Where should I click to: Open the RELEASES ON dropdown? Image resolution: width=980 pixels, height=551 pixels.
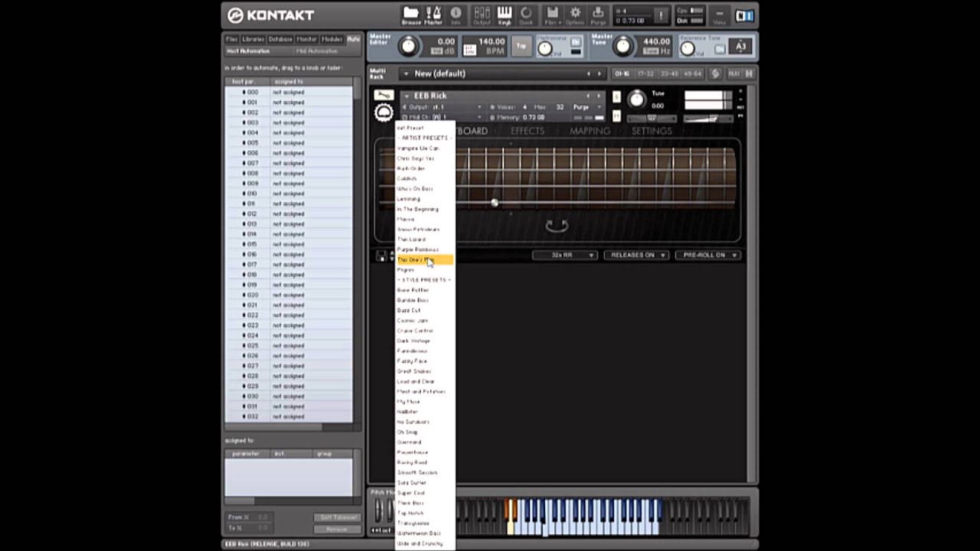click(636, 255)
